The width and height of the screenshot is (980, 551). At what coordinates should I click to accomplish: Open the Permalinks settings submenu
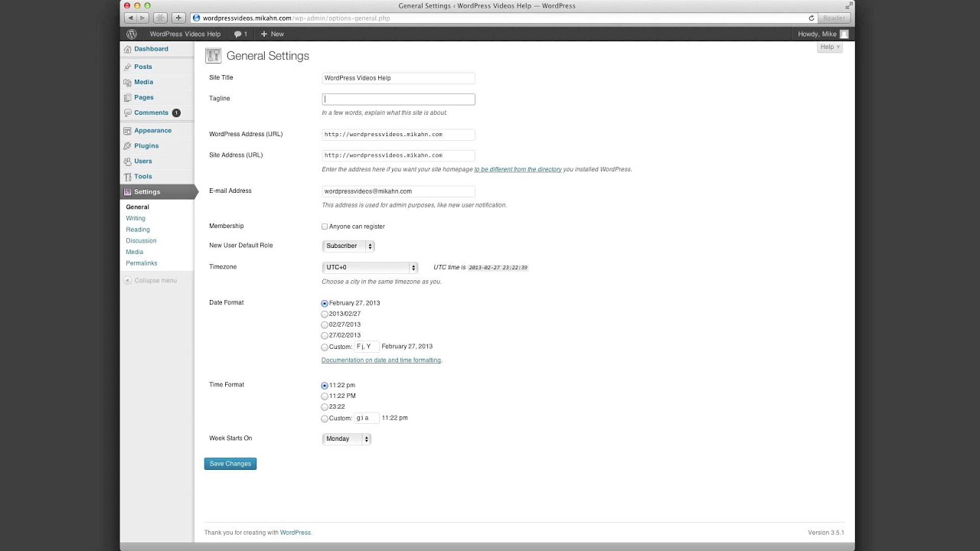[x=142, y=263]
